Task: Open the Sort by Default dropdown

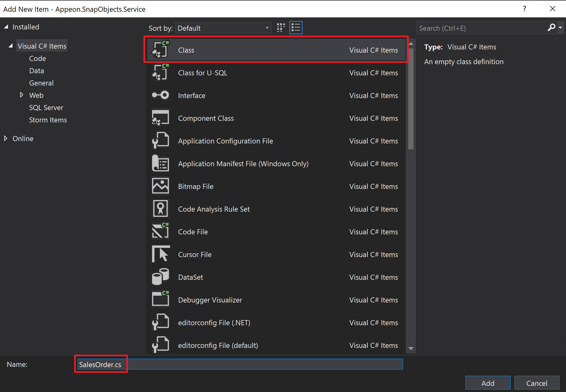Action: pos(223,28)
